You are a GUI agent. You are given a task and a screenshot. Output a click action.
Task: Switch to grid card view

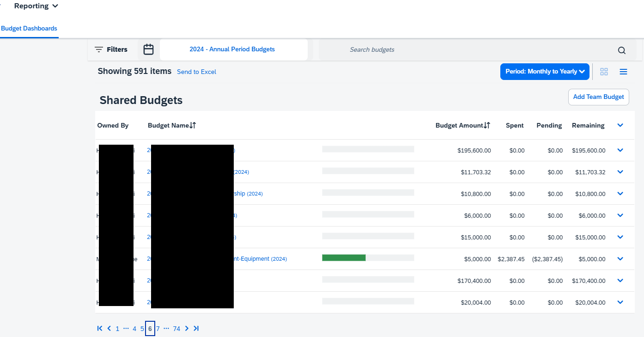tap(604, 72)
